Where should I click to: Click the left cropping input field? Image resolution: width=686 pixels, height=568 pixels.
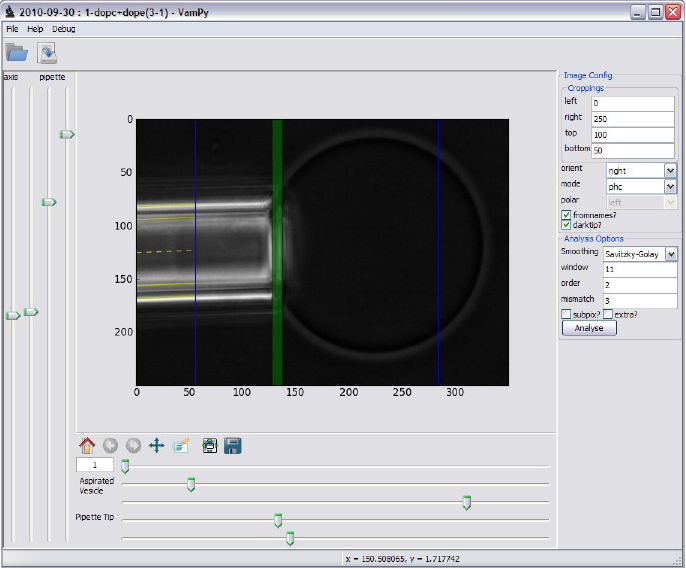[633, 103]
